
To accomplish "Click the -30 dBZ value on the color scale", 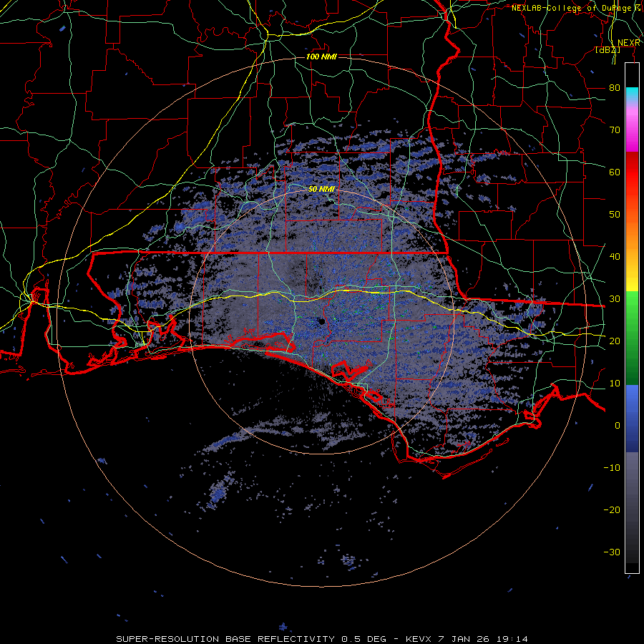I will pos(612,552).
